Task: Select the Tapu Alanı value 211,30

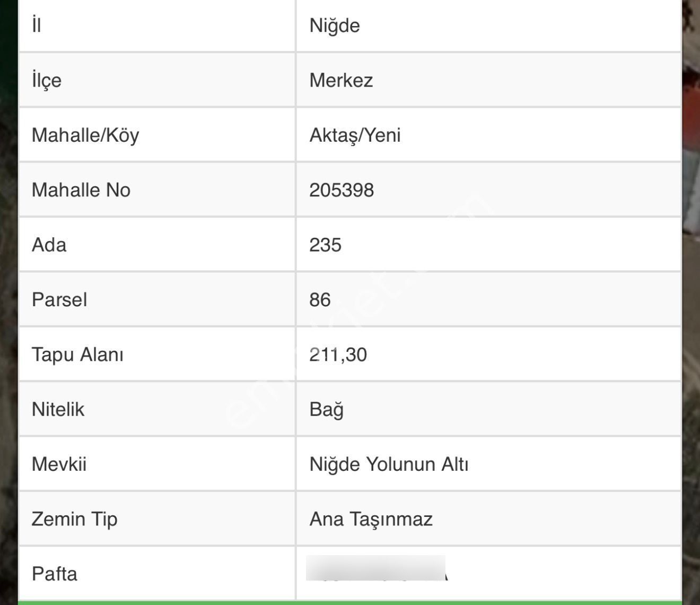Action: (x=338, y=355)
